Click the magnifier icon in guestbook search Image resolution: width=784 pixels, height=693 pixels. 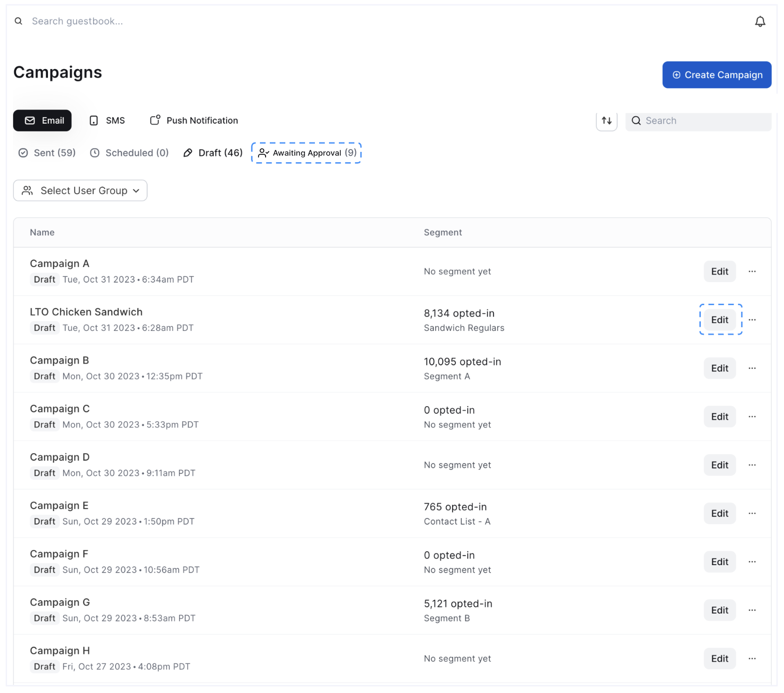click(x=18, y=21)
